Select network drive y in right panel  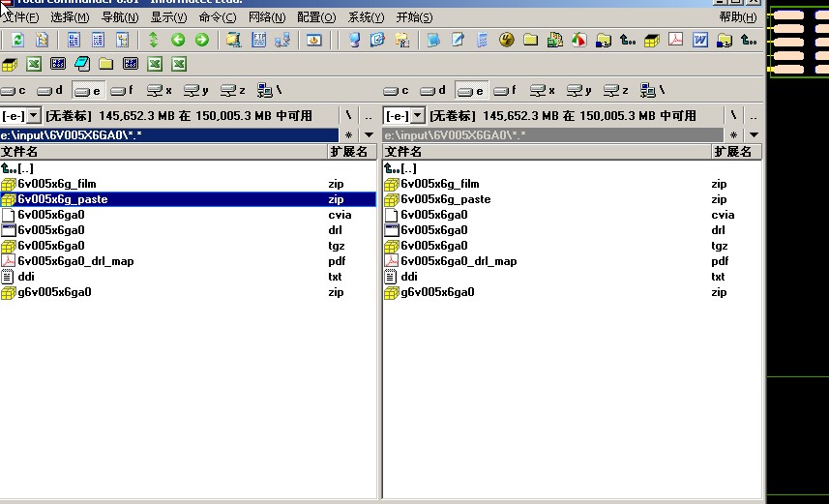(x=578, y=90)
